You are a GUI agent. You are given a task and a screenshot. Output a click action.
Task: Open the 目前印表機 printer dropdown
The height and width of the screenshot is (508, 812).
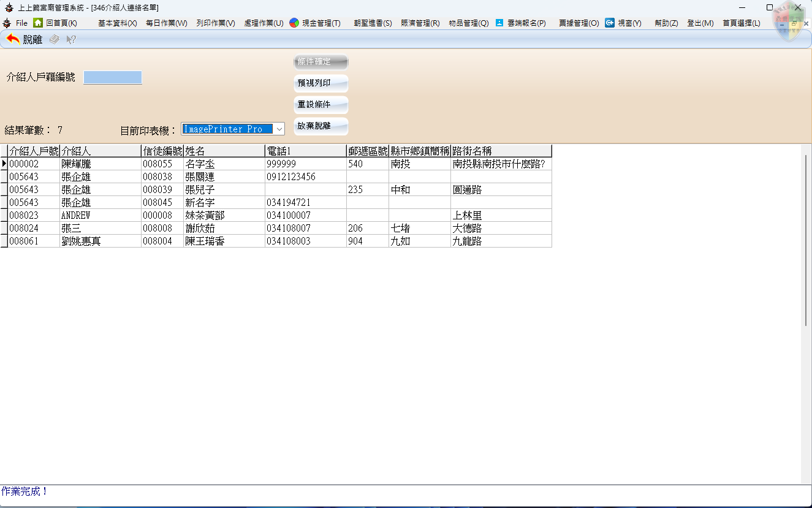pyautogui.click(x=279, y=129)
